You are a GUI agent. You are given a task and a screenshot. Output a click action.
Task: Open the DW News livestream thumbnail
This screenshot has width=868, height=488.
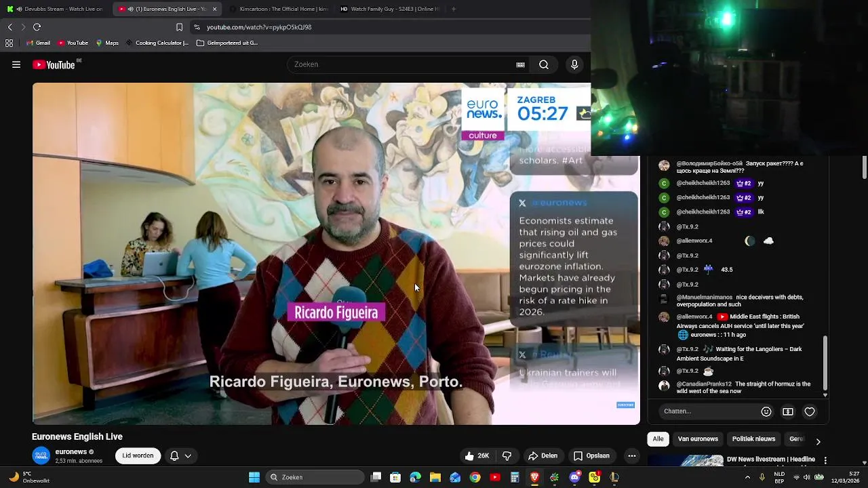pyautogui.click(x=685, y=461)
